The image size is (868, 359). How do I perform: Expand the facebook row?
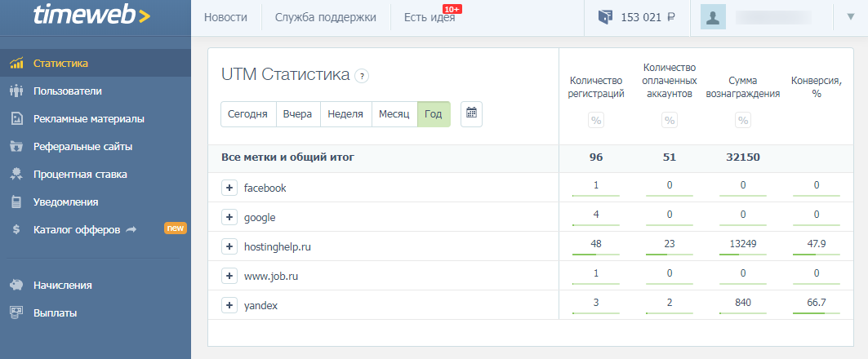(x=229, y=188)
